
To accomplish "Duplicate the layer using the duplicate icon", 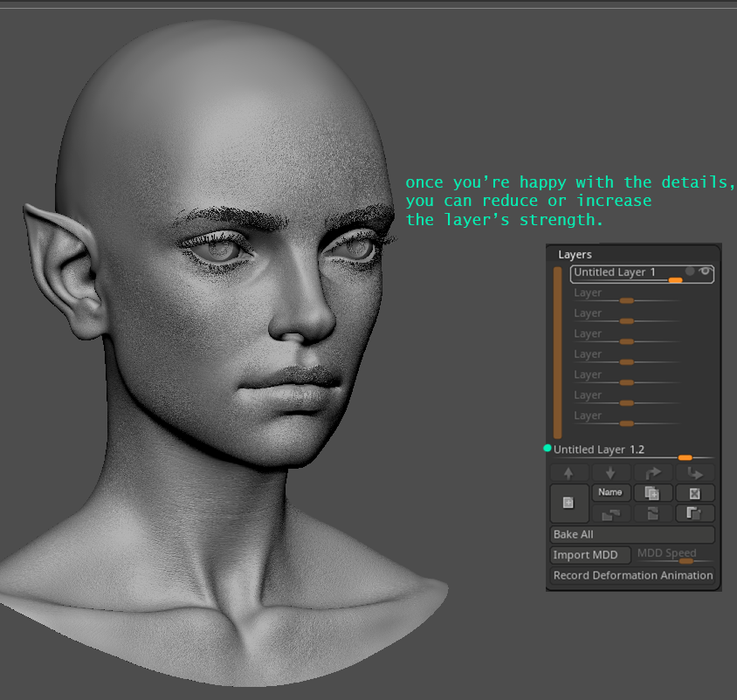I will (652, 493).
